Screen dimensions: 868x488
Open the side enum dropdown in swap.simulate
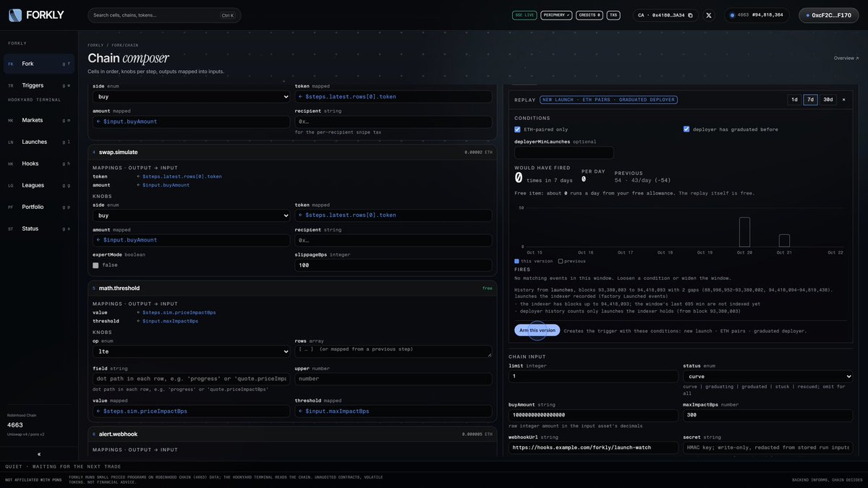[x=191, y=215]
